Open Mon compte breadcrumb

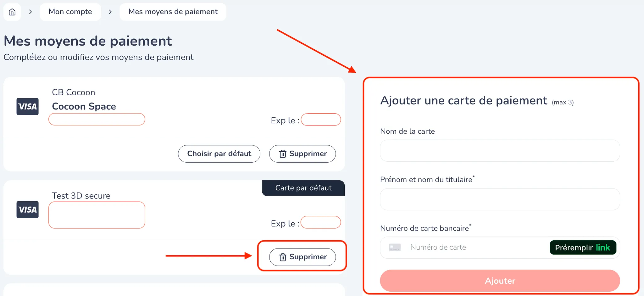point(70,12)
